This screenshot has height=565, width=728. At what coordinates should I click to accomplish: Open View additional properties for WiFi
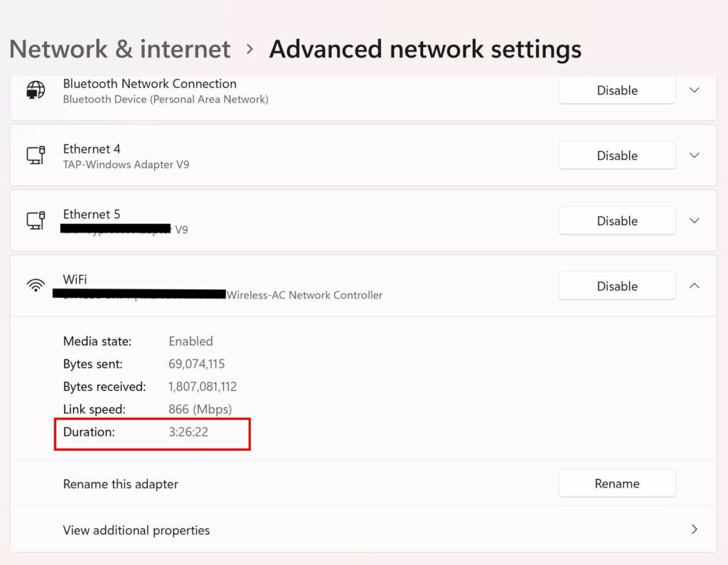tap(136, 530)
